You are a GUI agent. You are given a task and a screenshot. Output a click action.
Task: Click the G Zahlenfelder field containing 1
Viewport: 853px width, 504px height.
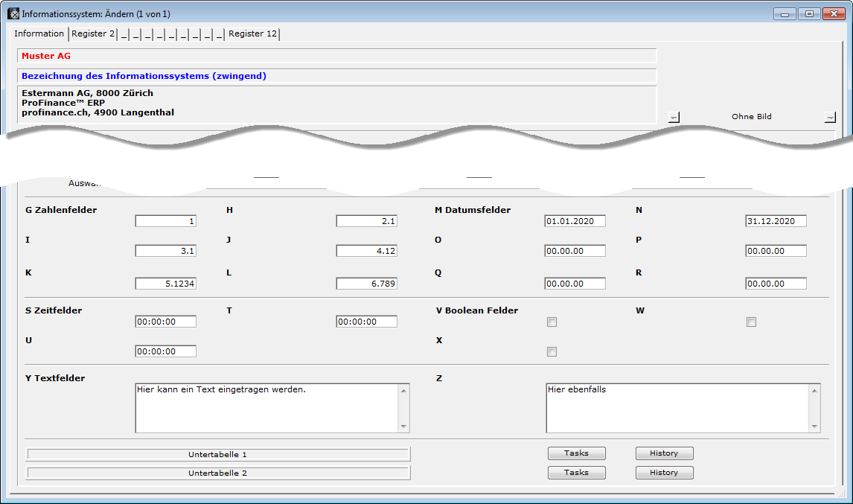[165, 221]
